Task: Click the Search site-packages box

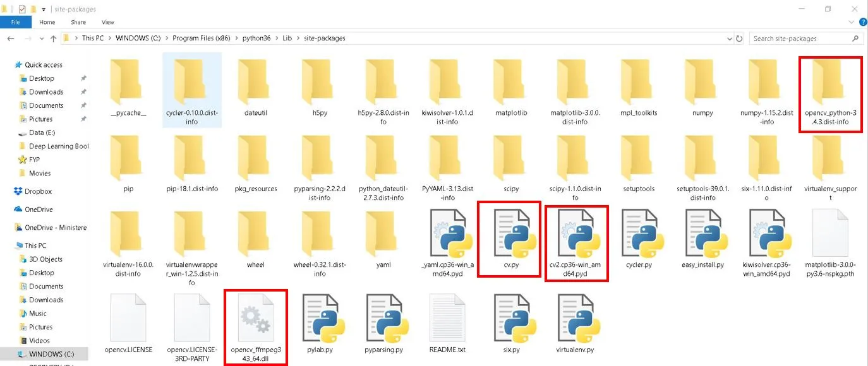Action: (x=806, y=38)
